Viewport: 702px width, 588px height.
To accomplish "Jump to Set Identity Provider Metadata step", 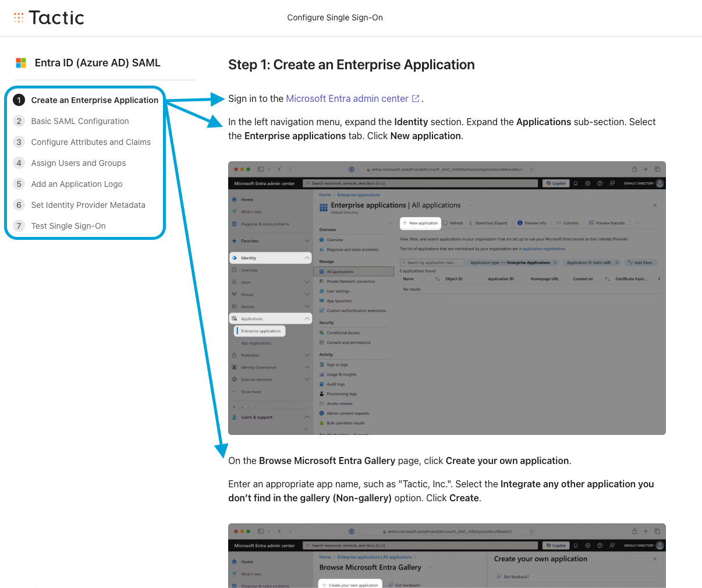I will click(88, 205).
